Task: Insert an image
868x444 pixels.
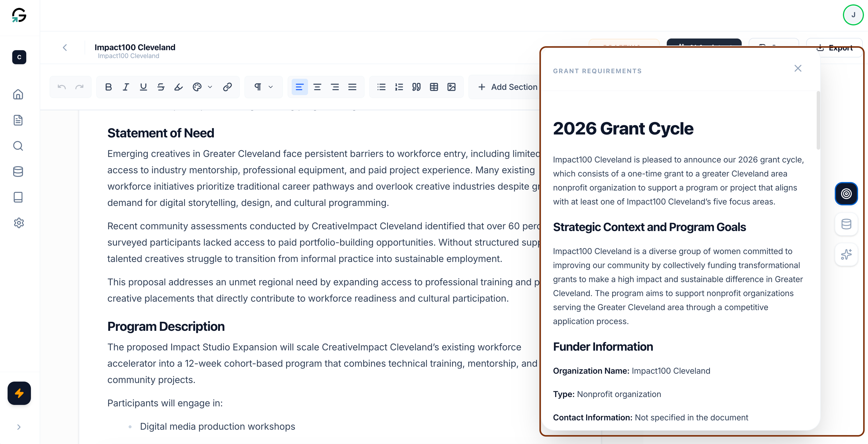Action: tap(452, 87)
